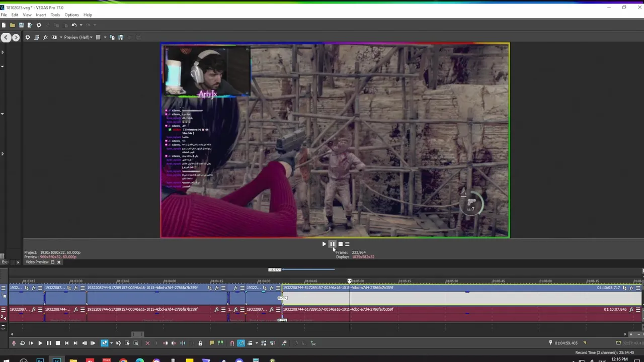Open the View menu

27,15
